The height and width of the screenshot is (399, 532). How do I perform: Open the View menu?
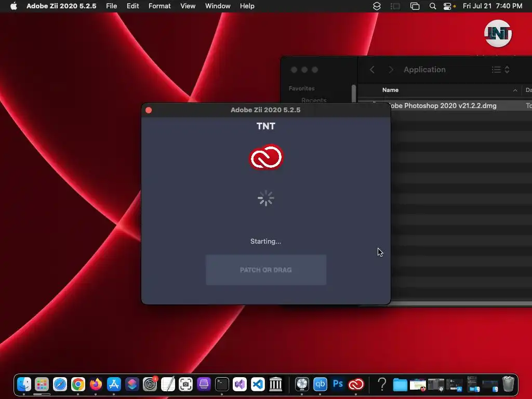(x=188, y=6)
